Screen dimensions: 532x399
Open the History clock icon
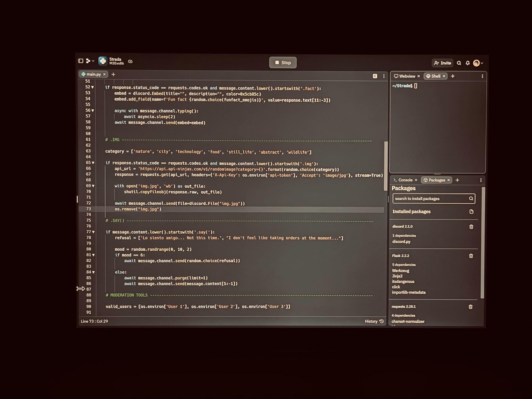[x=381, y=321]
